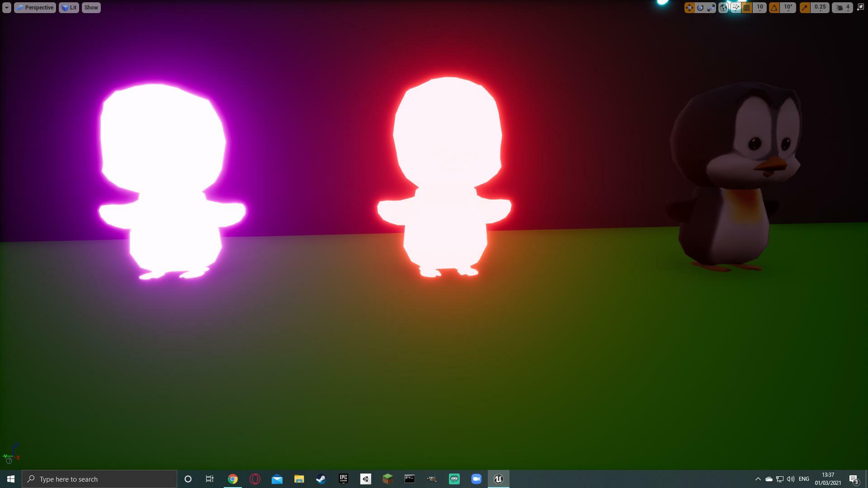Select the scale gizmo tool
Viewport: 868px width, 488px height.
click(x=711, y=8)
